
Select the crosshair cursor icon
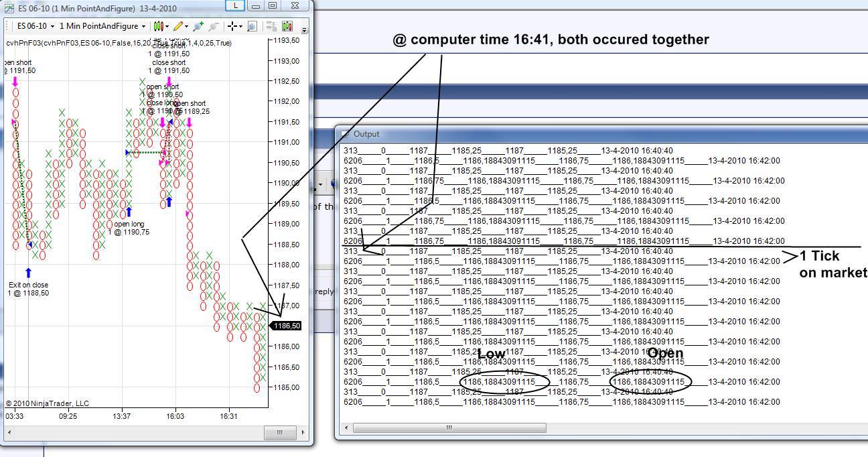tap(232, 26)
